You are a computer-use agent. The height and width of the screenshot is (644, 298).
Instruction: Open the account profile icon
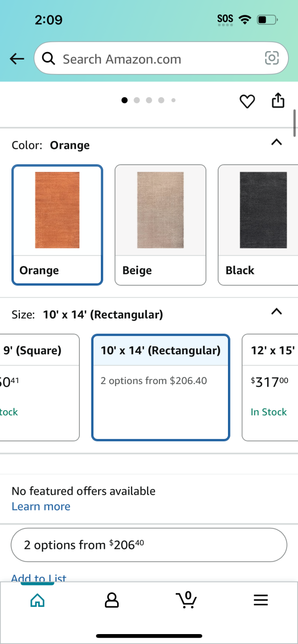coord(112,600)
